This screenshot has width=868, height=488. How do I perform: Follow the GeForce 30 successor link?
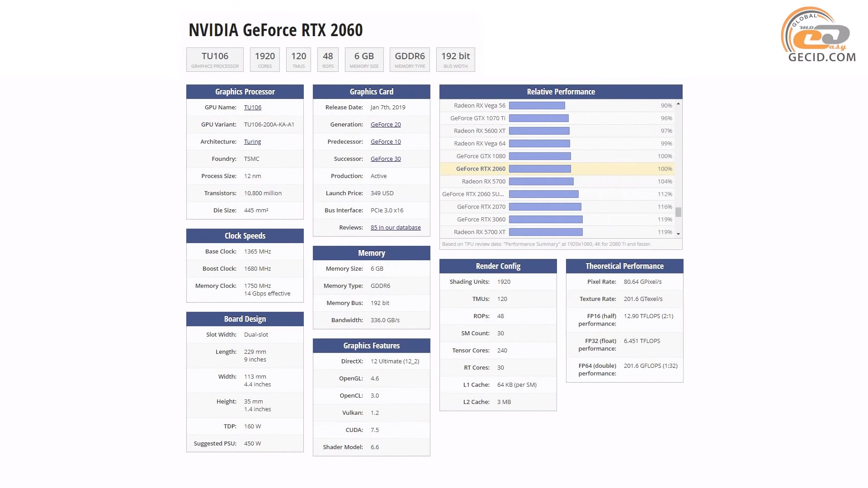pyautogui.click(x=386, y=159)
